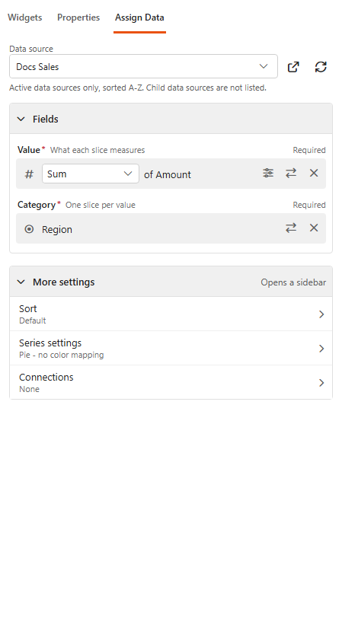
Task: Switch to the Widgets tab
Action: point(24,18)
